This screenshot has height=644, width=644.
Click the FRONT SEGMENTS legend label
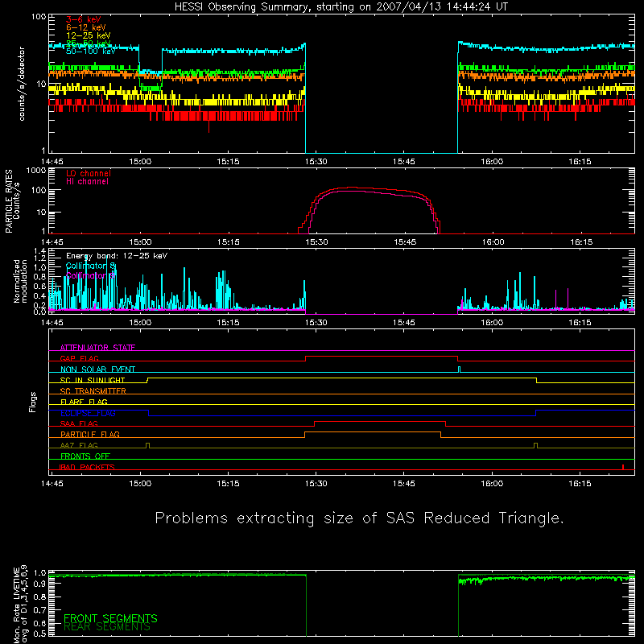click(x=110, y=618)
